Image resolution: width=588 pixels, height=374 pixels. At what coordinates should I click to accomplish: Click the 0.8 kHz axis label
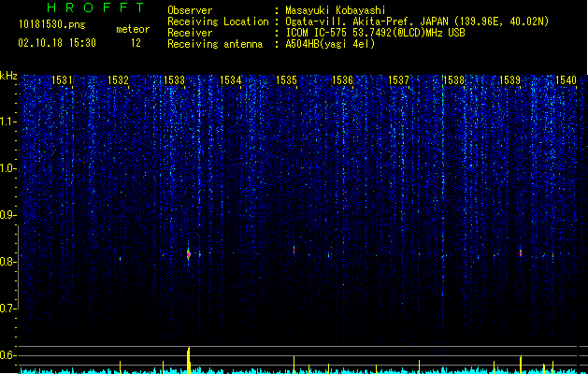7,262
